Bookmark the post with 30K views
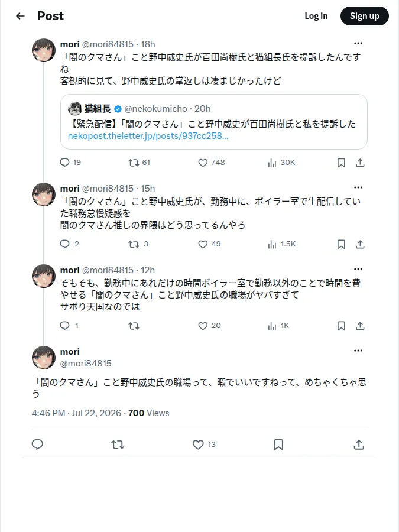Viewport: 399px width, 532px height. 341,163
